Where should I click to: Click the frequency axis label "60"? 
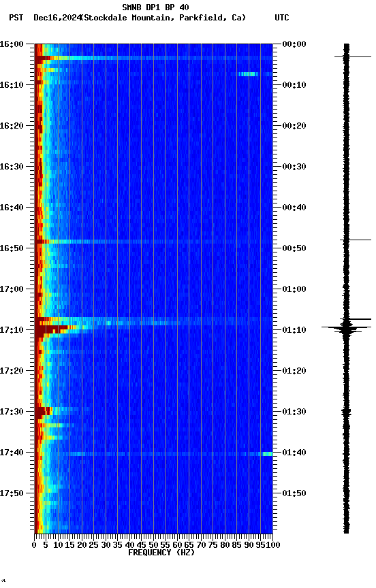pyautogui.click(x=177, y=546)
